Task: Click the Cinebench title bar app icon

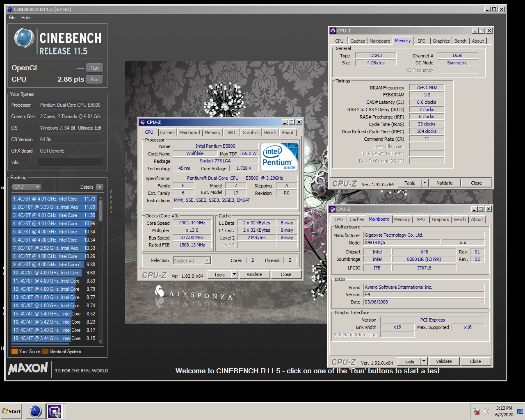Action: tap(10, 9)
